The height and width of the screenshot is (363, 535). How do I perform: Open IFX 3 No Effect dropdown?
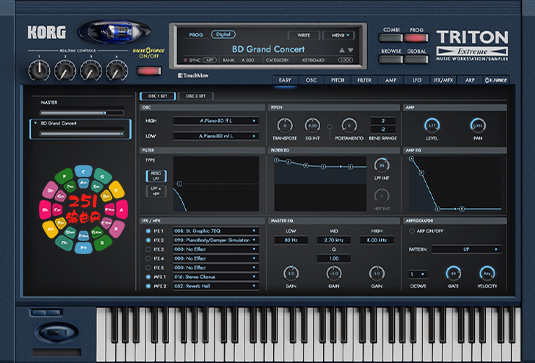point(216,249)
